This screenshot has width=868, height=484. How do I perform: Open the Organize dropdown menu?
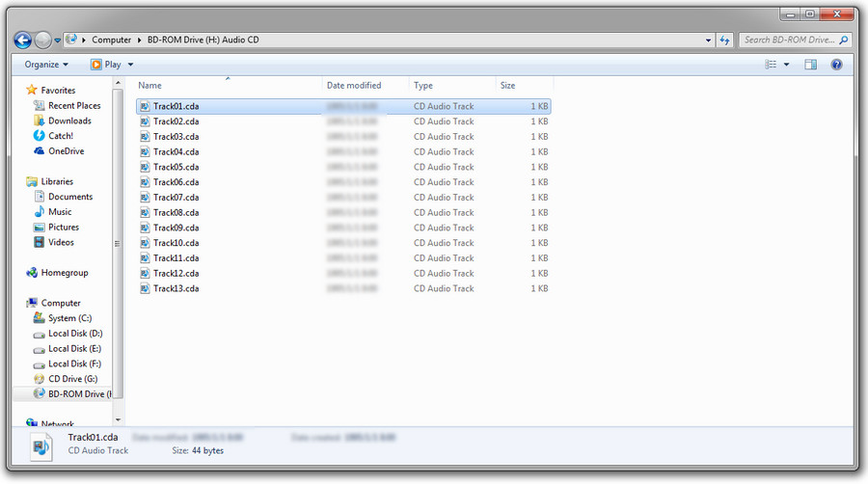[46, 65]
